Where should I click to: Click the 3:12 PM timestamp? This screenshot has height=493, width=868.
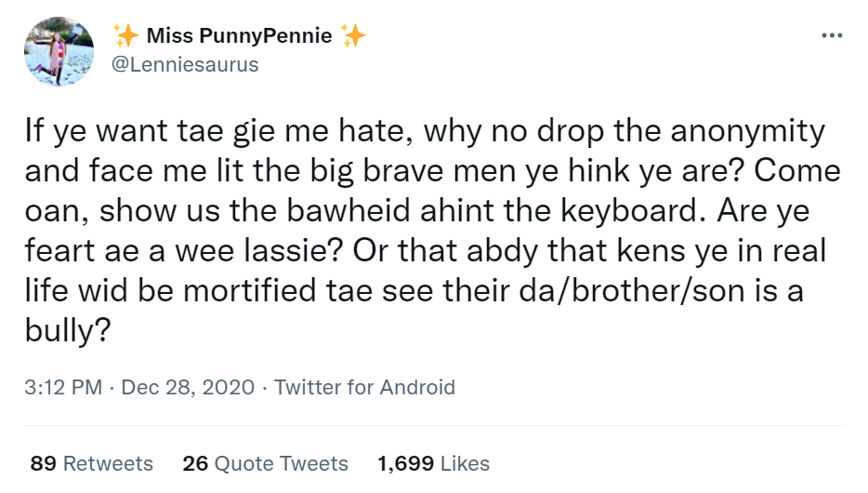[x=62, y=387]
